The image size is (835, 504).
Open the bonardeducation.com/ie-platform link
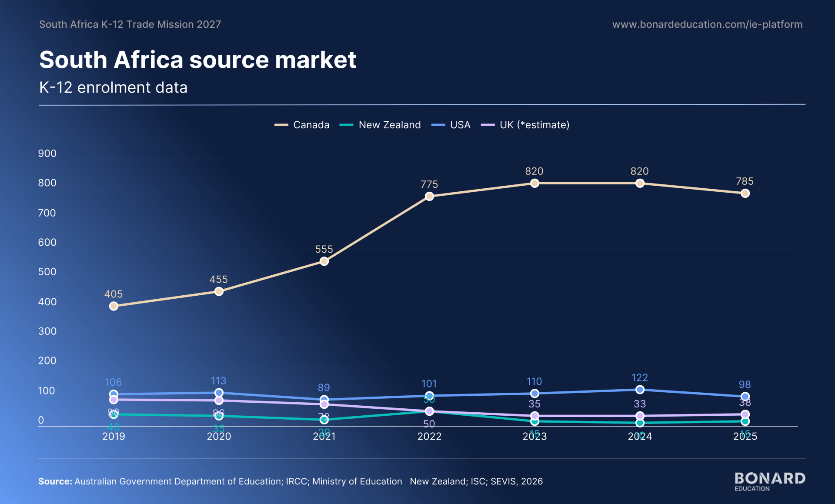coord(707,24)
